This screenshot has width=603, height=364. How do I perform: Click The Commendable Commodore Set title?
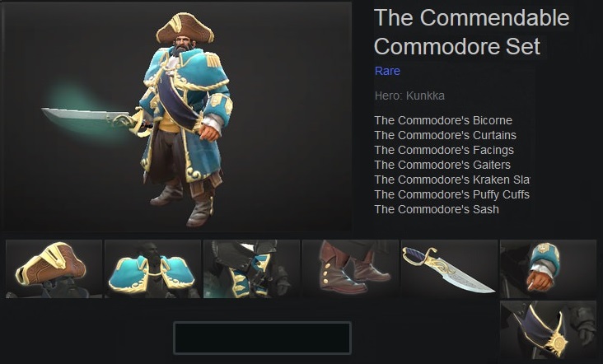[472, 32]
